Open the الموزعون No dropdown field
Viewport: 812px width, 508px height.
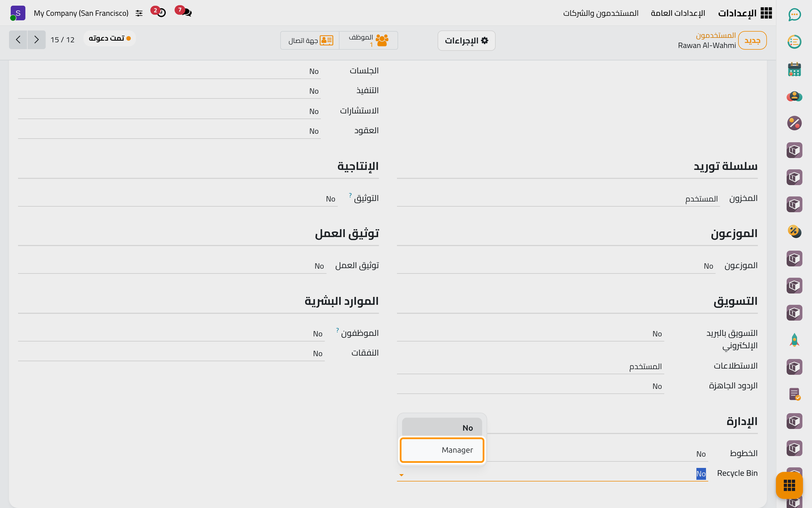coord(556,266)
